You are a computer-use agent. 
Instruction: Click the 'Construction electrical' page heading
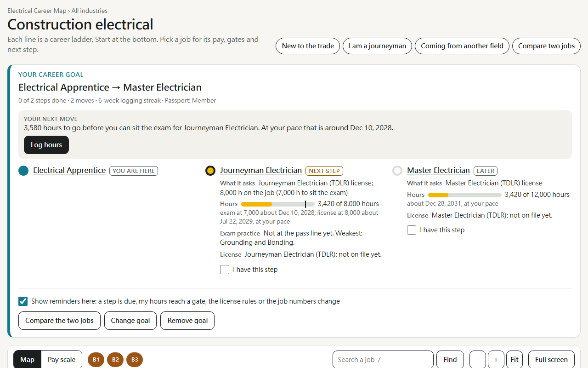tap(80, 24)
